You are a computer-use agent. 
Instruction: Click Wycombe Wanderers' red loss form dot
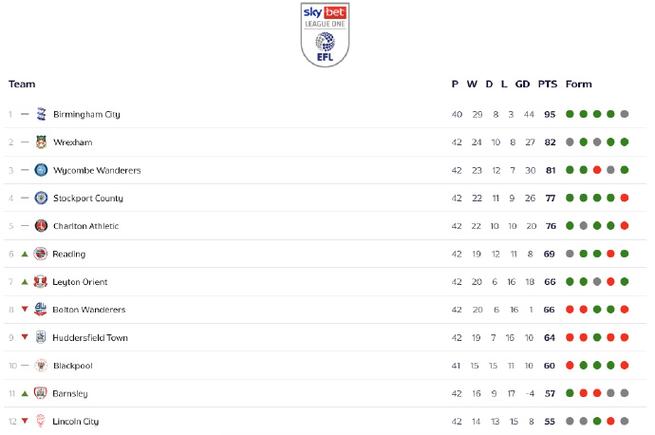(x=597, y=170)
